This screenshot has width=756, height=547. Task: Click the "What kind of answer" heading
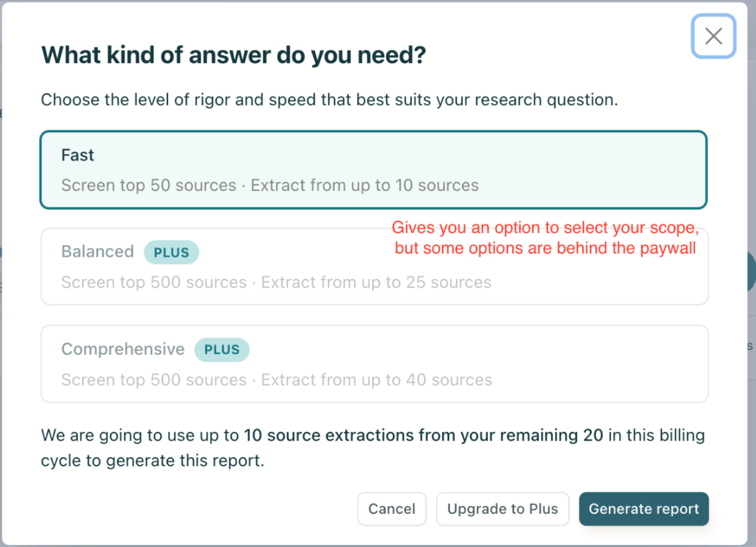233,56
